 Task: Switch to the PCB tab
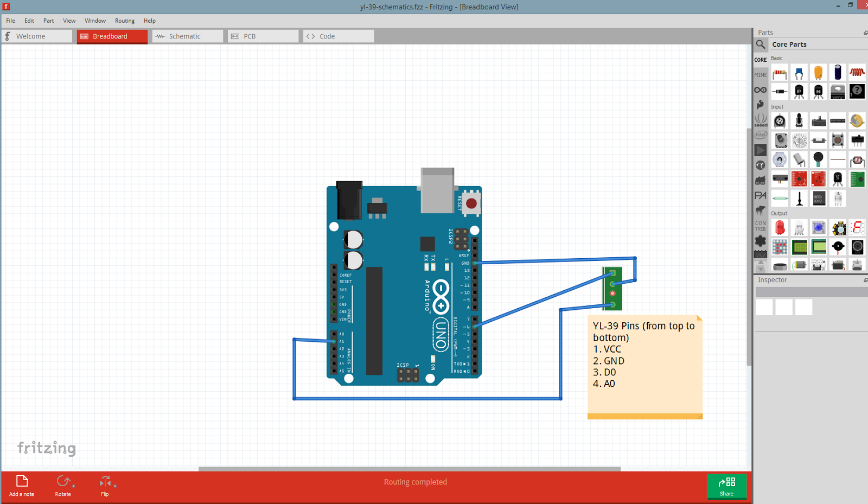(x=263, y=36)
